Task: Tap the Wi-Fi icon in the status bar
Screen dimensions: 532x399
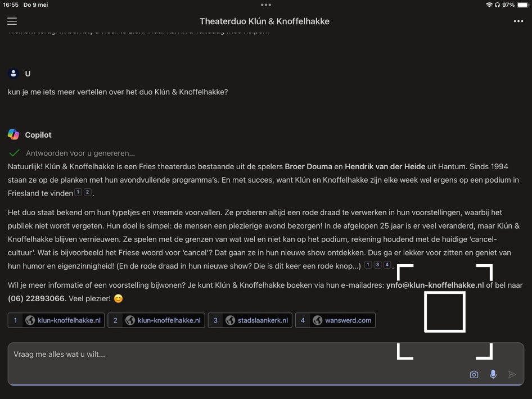Action: 489,4
